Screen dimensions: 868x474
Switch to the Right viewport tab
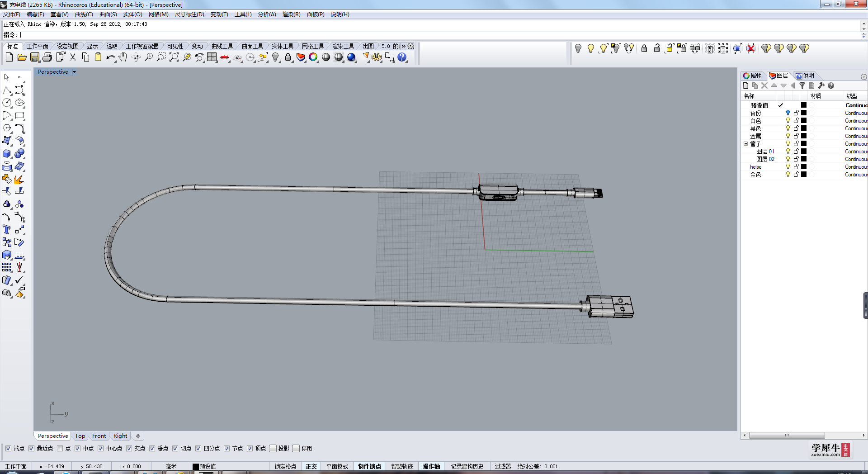pos(120,436)
